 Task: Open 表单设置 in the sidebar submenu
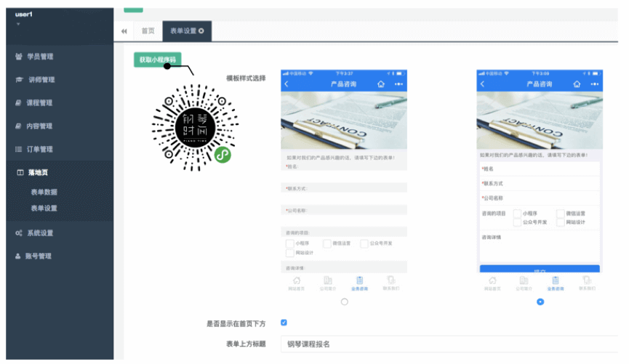click(x=44, y=209)
